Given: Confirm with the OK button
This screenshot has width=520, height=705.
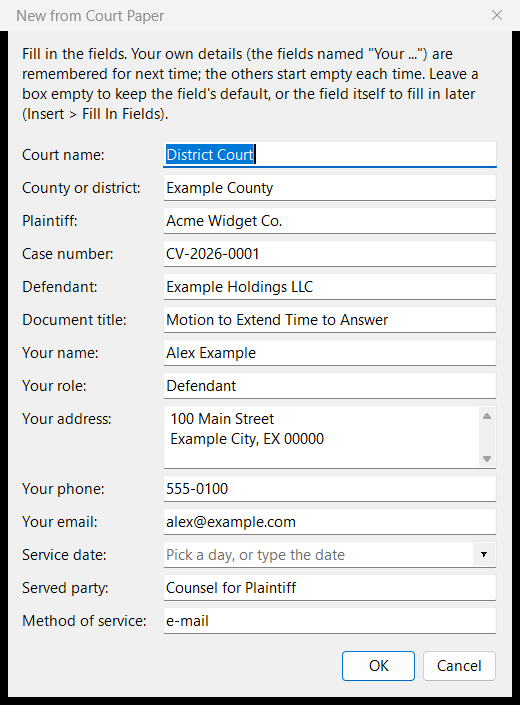Looking at the screenshot, I should tap(378, 665).
